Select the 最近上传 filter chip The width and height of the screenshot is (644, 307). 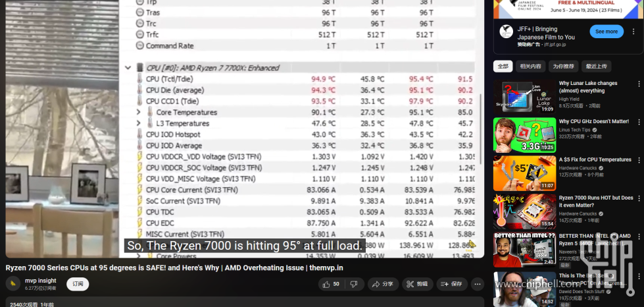pos(597,67)
